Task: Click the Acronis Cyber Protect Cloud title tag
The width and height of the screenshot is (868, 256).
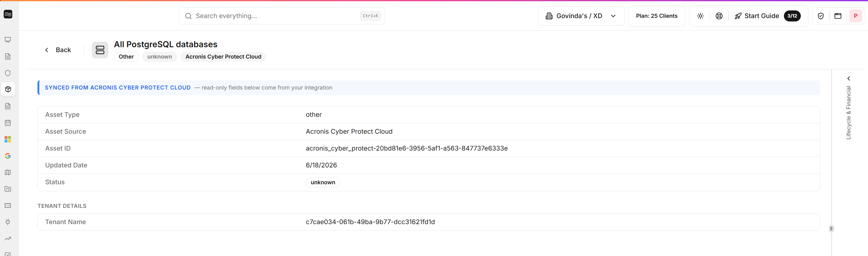Action: 223,56
